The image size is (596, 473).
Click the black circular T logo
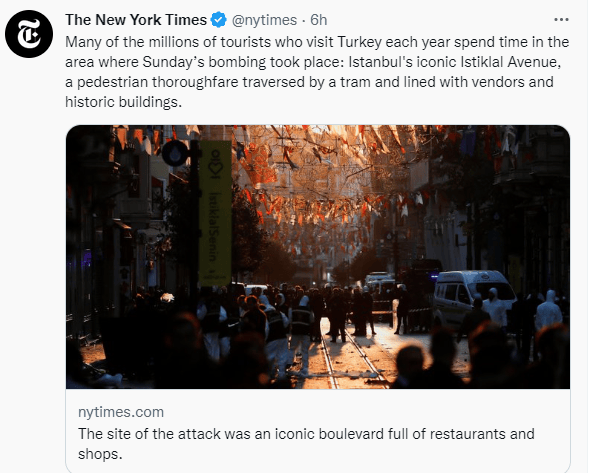[x=29, y=34]
